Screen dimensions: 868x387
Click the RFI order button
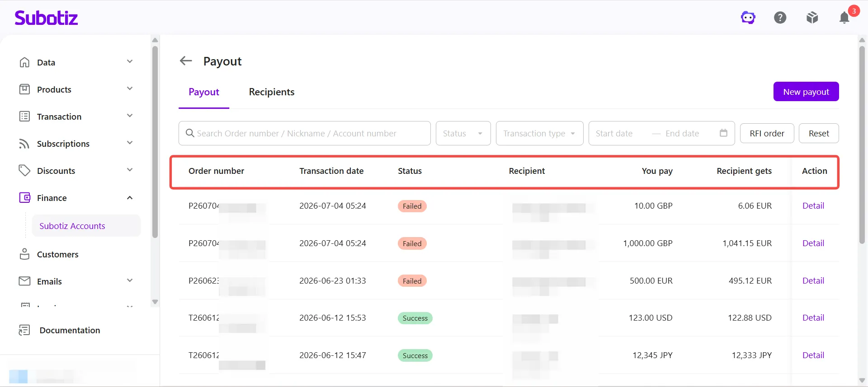tap(767, 133)
